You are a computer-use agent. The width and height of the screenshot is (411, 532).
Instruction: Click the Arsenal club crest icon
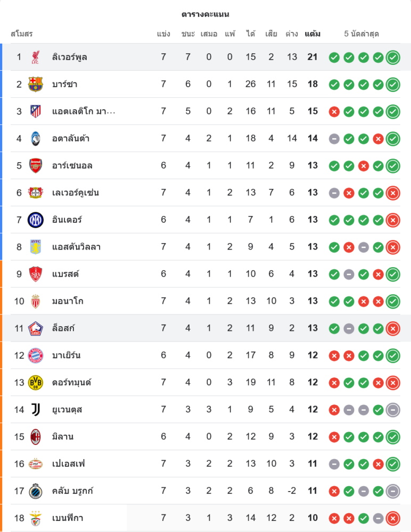tap(36, 165)
